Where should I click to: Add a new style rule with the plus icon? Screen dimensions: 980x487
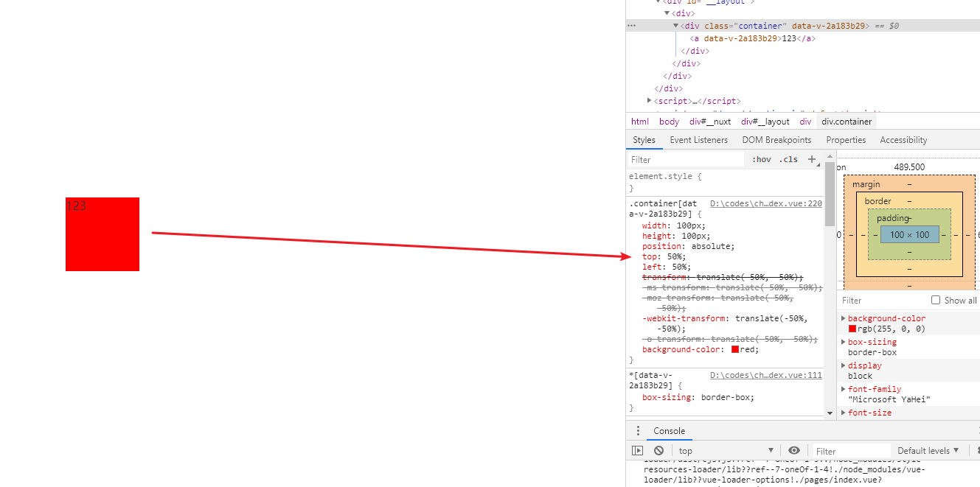(x=812, y=159)
